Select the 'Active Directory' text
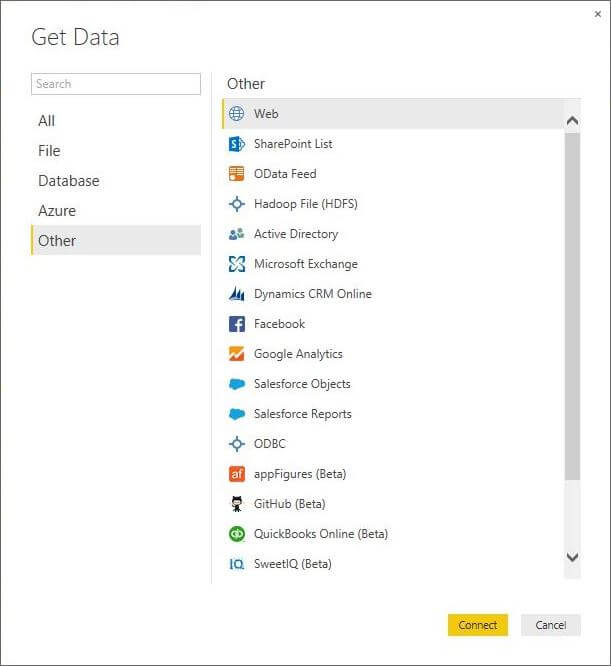 coord(296,234)
